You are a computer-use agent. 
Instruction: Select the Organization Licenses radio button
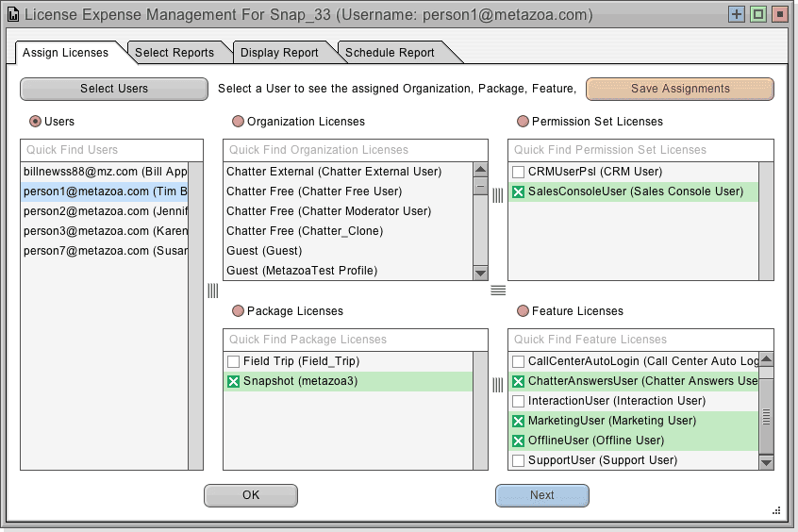[x=238, y=121]
